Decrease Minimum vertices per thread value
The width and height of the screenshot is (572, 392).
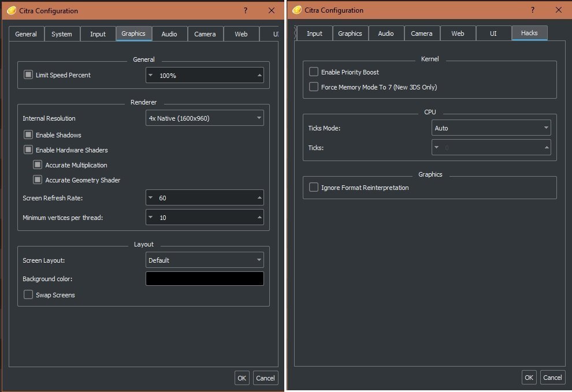(x=151, y=217)
